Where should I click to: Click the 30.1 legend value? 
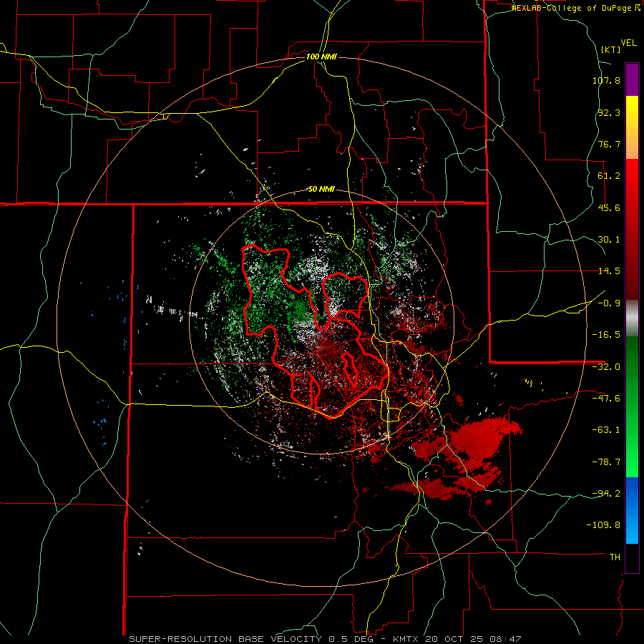click(x=609, y=240)
